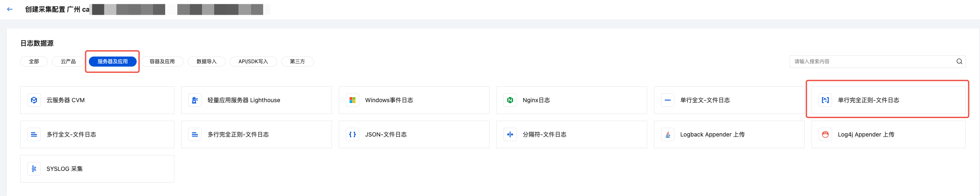
Task: Switch to the 全部 tab
Action: point(34,62)
